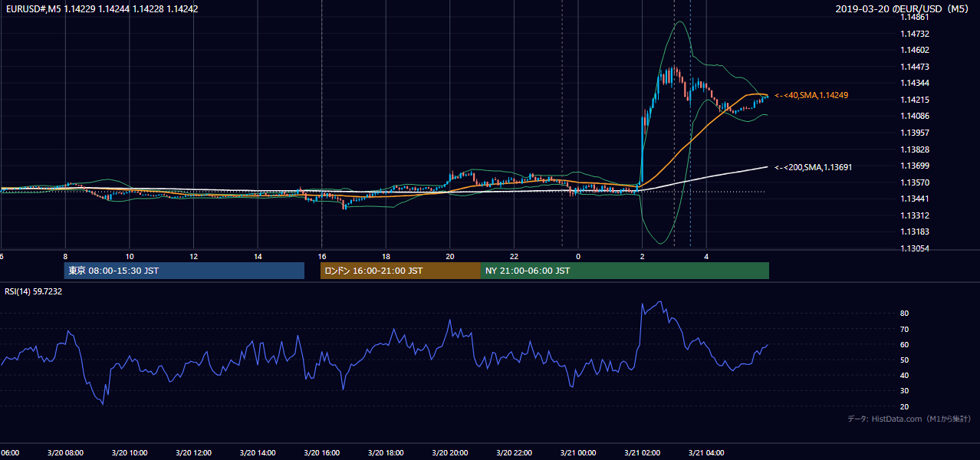Viewport: 980px width, 460px height.
Task: Click hour label 0 under the price chart
Action: pyautogui.click(x=578, y=256)
